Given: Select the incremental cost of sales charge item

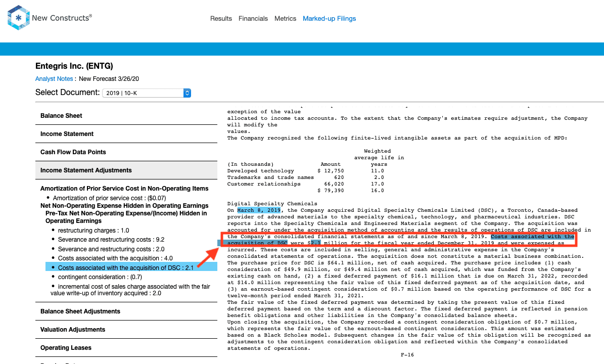Looking at the screenshot, I should coord(130,290).
